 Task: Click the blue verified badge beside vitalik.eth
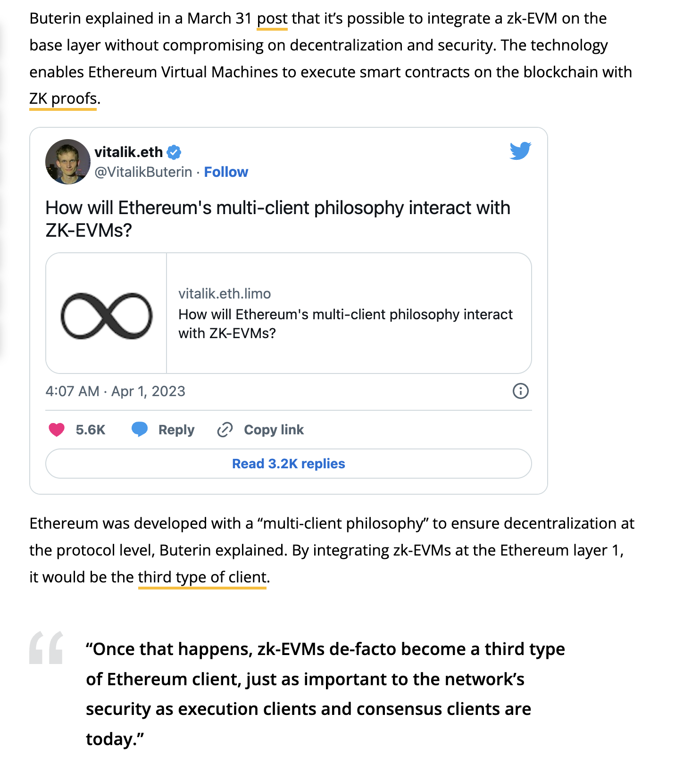[174, 152]
